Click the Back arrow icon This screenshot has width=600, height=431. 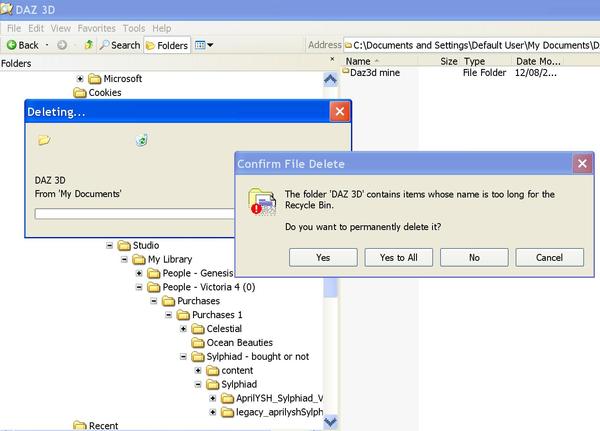point(11,45)
